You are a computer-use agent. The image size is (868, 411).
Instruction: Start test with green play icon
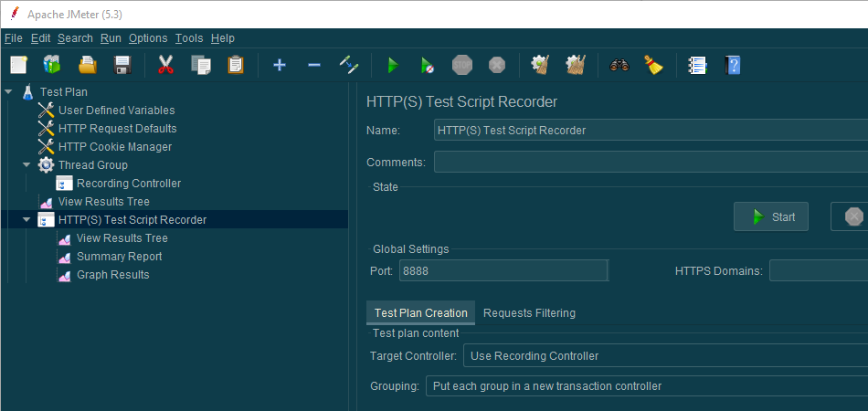pos(393,65)
